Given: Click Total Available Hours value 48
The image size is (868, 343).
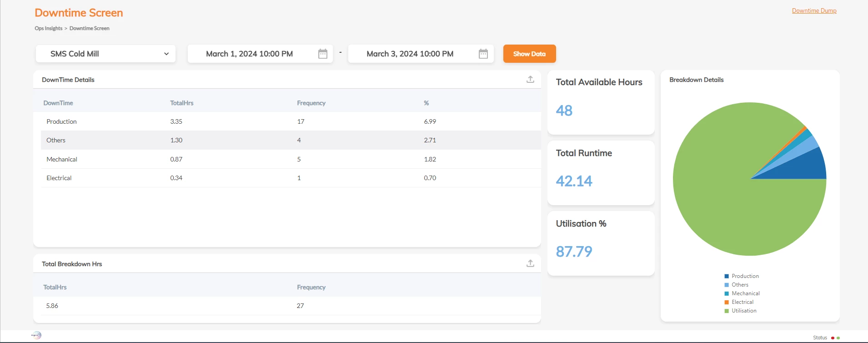Looking at the screenshot, I should coord(564,111).
